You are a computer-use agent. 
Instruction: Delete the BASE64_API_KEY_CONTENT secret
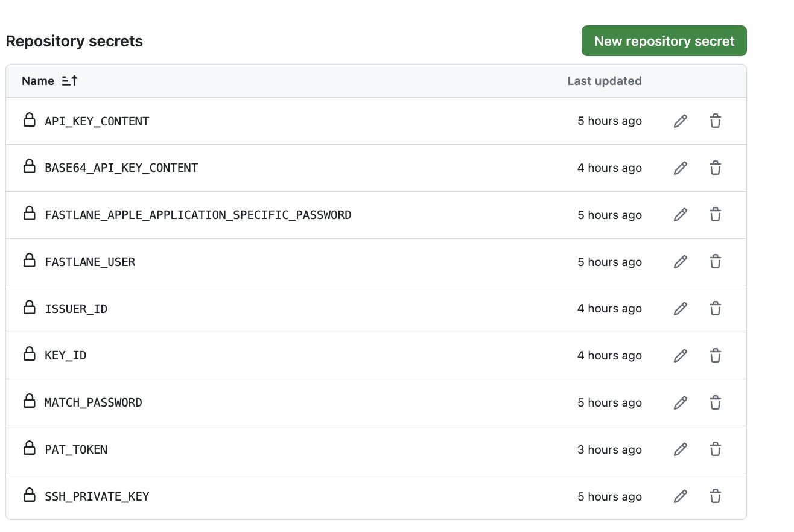pos(715,168)
